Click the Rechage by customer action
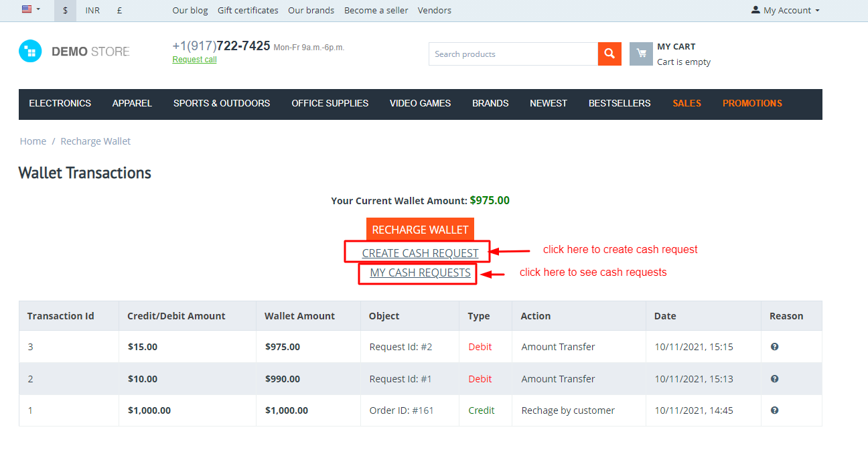This screenshot has width=868, height=462. [568, 410]
